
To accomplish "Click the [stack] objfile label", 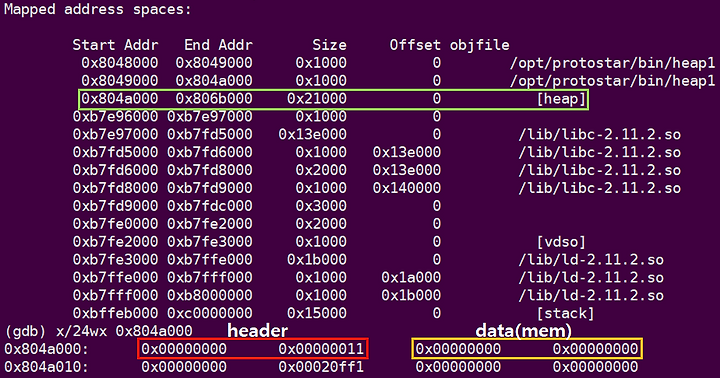I will coord(566,314).
